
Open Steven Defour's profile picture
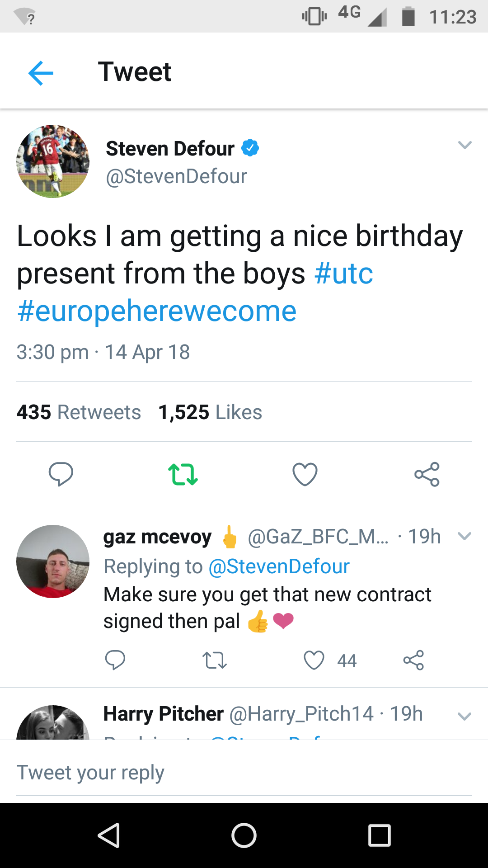[53, 161]
